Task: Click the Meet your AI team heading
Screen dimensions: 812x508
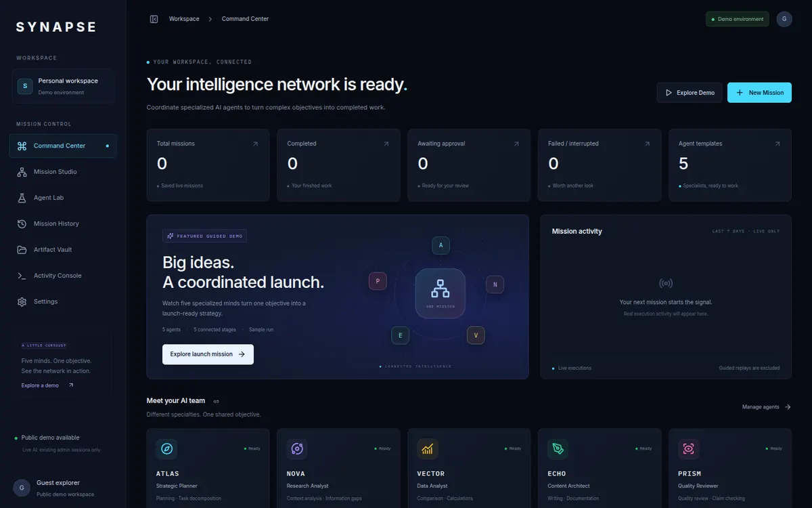Action: 176,401
